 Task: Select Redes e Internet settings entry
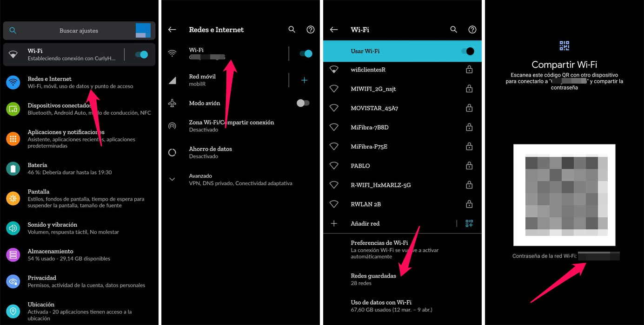click(79, 82)
